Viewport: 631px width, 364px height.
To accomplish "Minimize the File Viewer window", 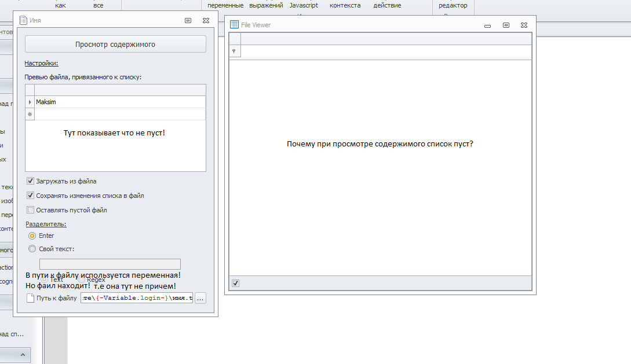I will click(487, 25).
